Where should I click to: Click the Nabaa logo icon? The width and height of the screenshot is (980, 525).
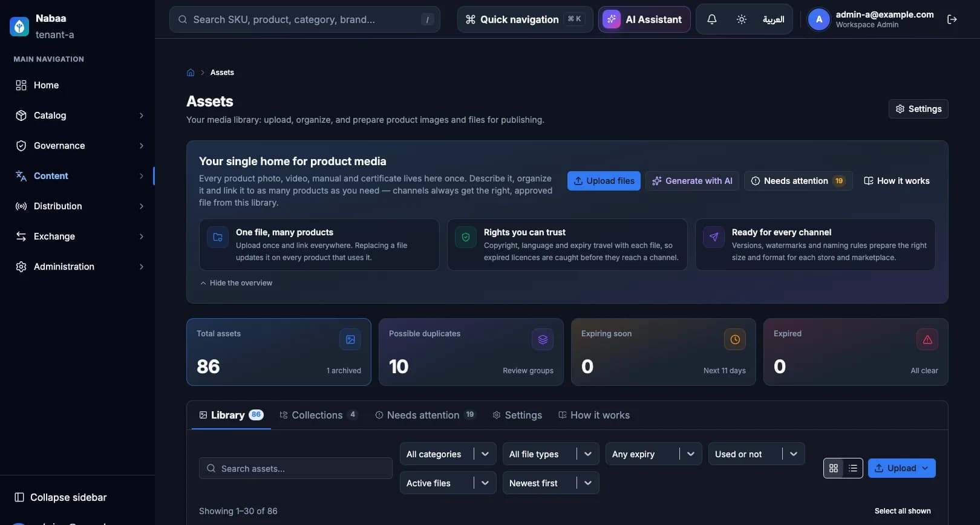(19, 26)
